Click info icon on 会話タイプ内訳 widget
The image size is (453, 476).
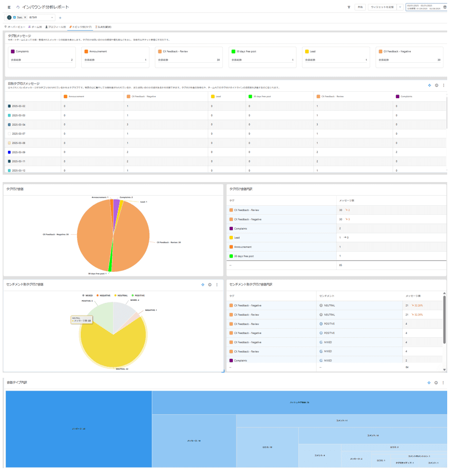436,383
